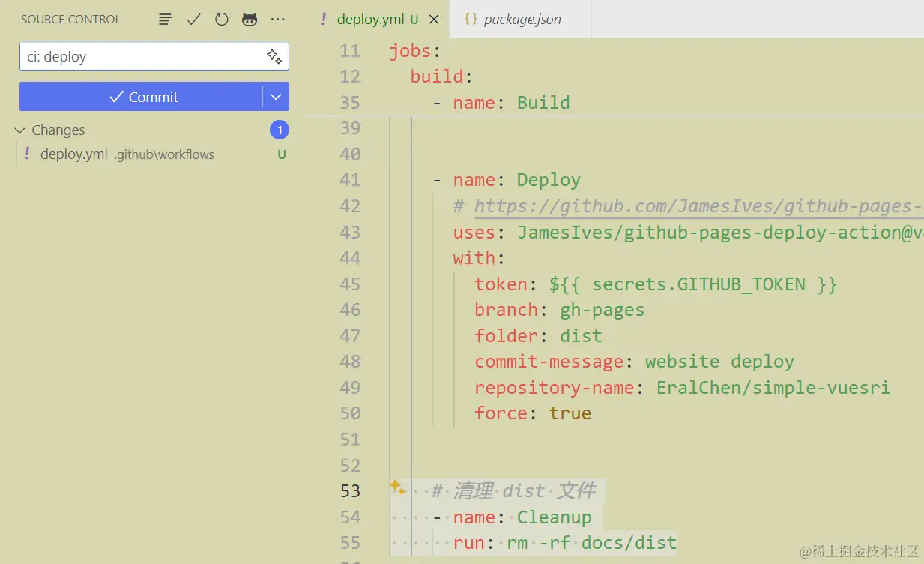Screen dimensions: 924x564
Task: Click the U untracked status of deploy.yml
Action: click(282, 155)
